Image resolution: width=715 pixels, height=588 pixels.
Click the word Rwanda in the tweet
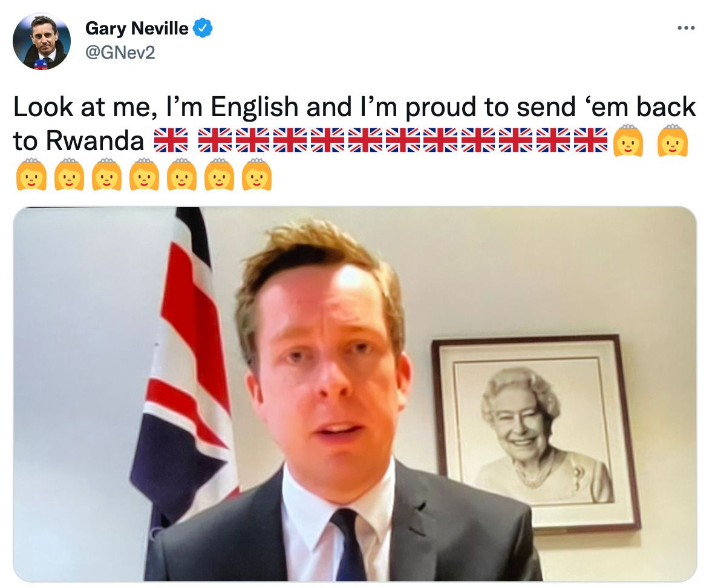click(95, 140)
